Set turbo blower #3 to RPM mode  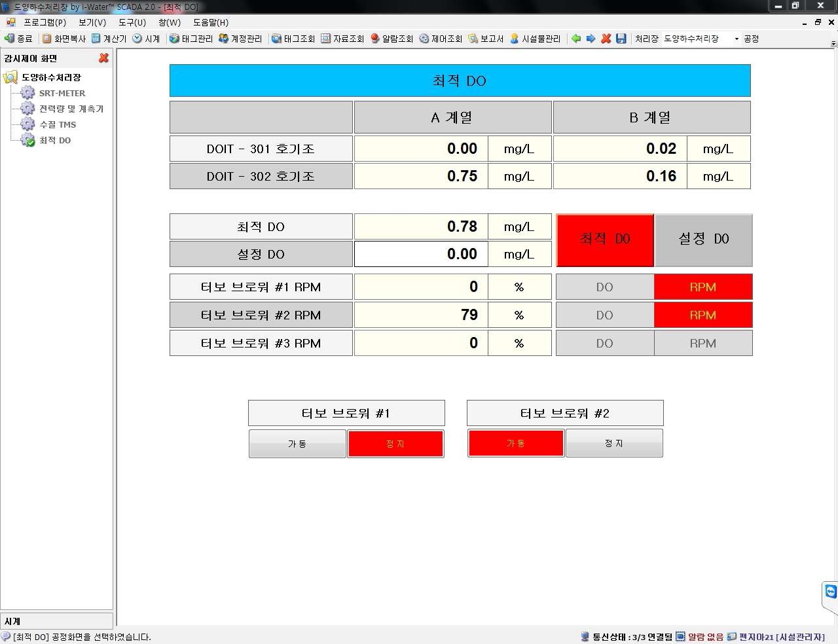point(703,343)
